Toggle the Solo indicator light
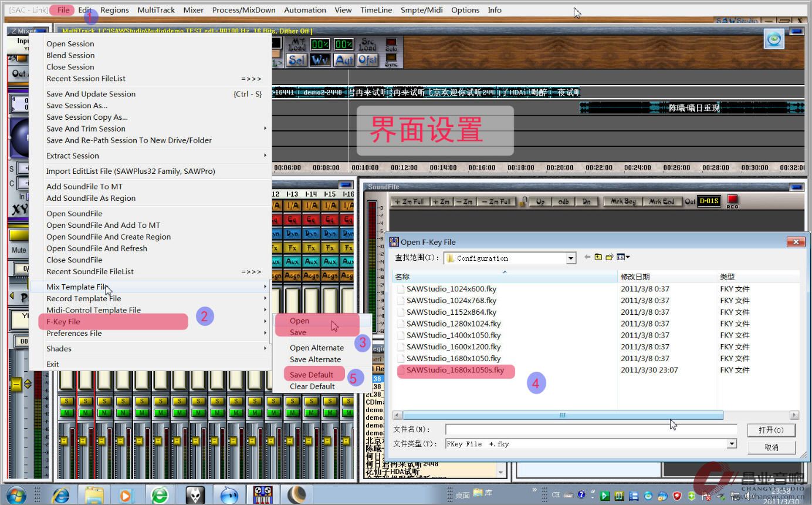This screenshot has width=812, height=505. pyautogui.click(x=391, y=42)
